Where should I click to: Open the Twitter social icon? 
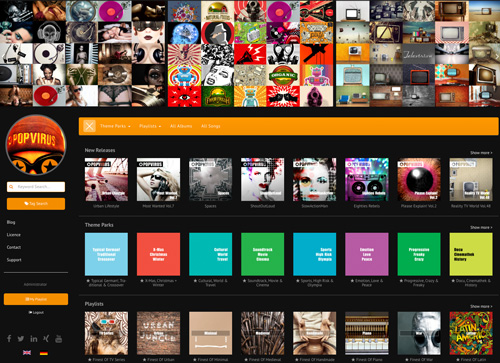pos(21,339)
